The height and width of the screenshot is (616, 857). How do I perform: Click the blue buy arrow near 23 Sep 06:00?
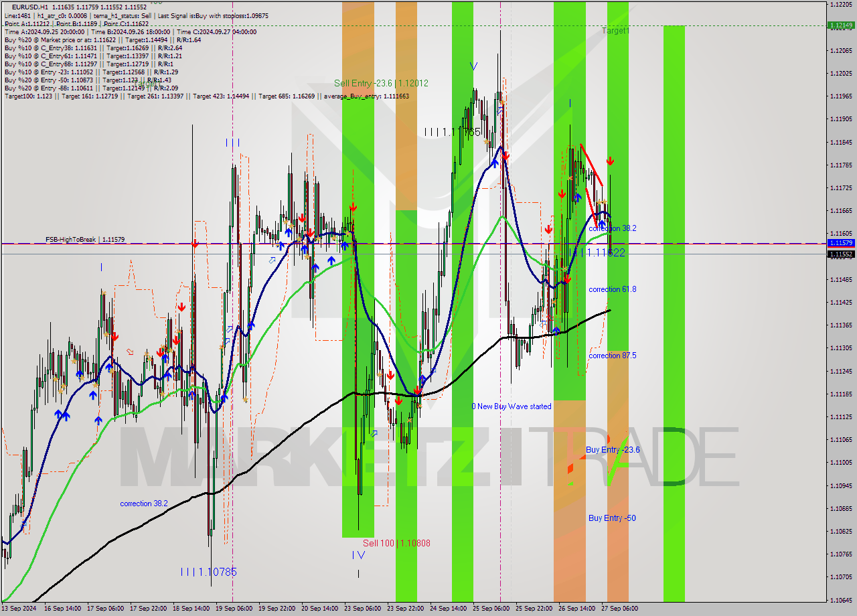click(345, 245)
